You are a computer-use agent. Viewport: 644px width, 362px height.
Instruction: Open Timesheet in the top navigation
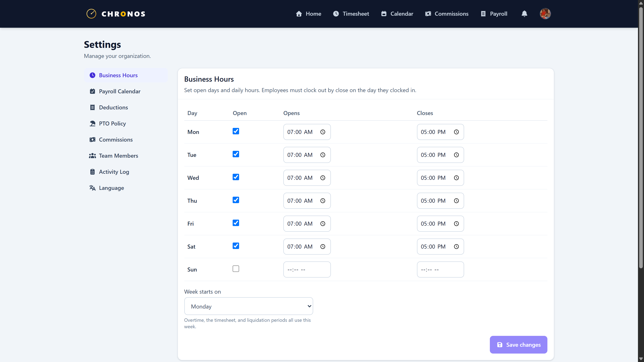351,14
